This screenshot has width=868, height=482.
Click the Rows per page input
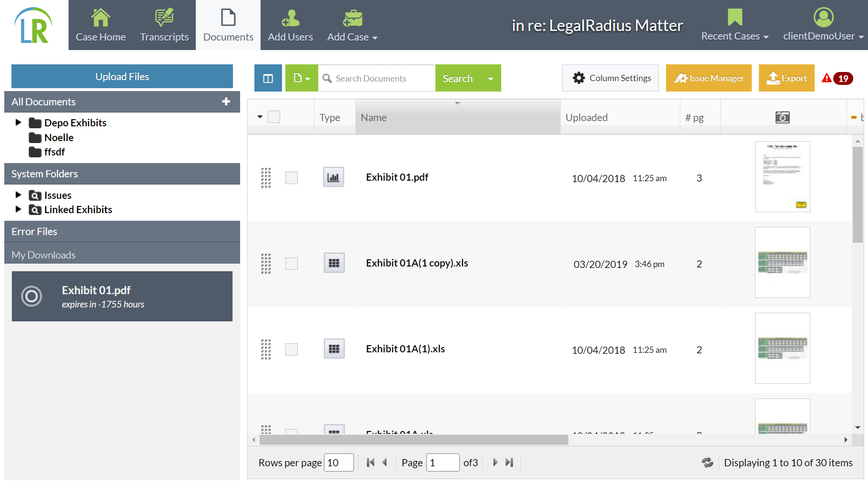[339, 462]
